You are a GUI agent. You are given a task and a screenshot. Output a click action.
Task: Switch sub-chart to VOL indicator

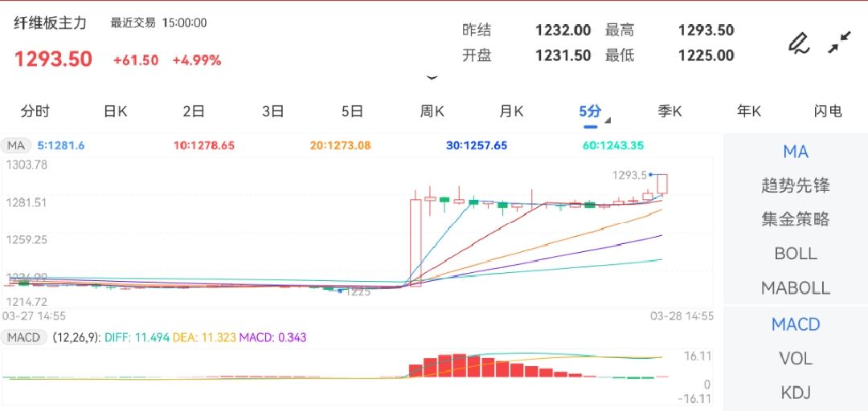(795, 358)
